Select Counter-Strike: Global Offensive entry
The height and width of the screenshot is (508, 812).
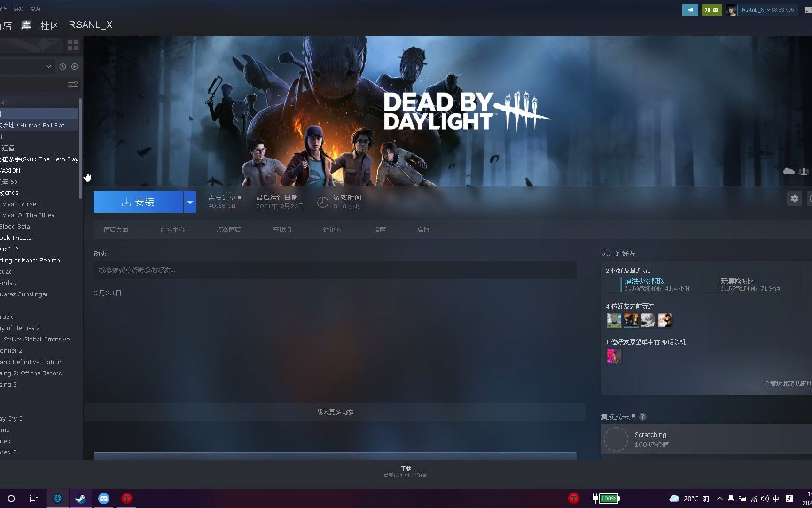point(39,339)
